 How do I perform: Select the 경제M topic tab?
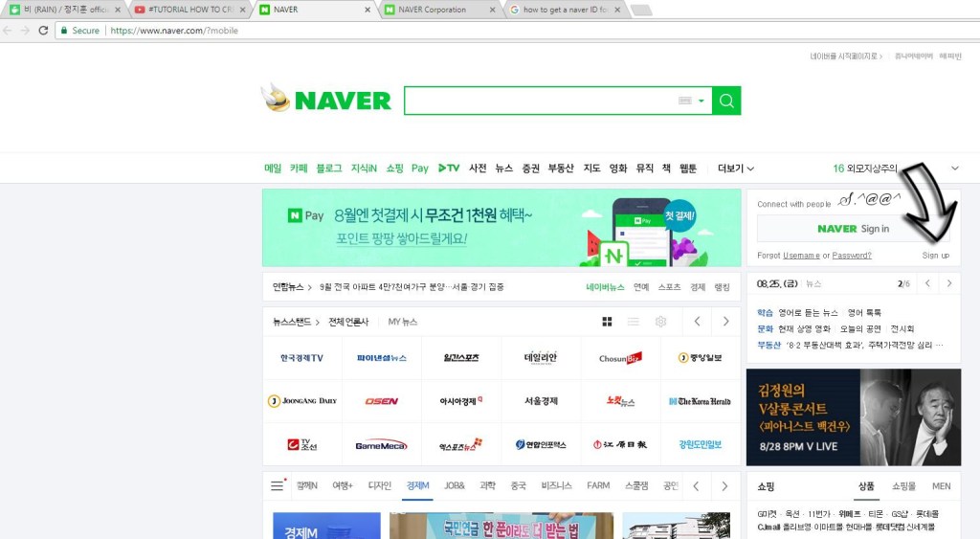[x=418, y=485]
